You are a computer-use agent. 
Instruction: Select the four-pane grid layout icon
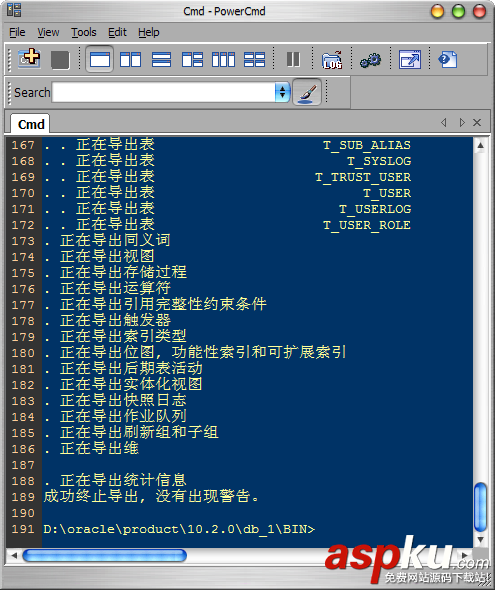(x=254, y=59)
